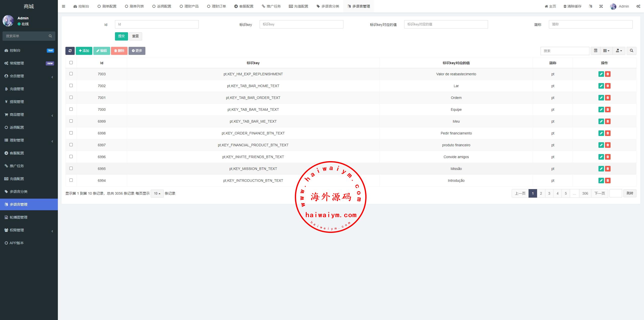The image size is (644, 320).
Task: Switch to the 多语言分类 tab
Action: [328, 6]
